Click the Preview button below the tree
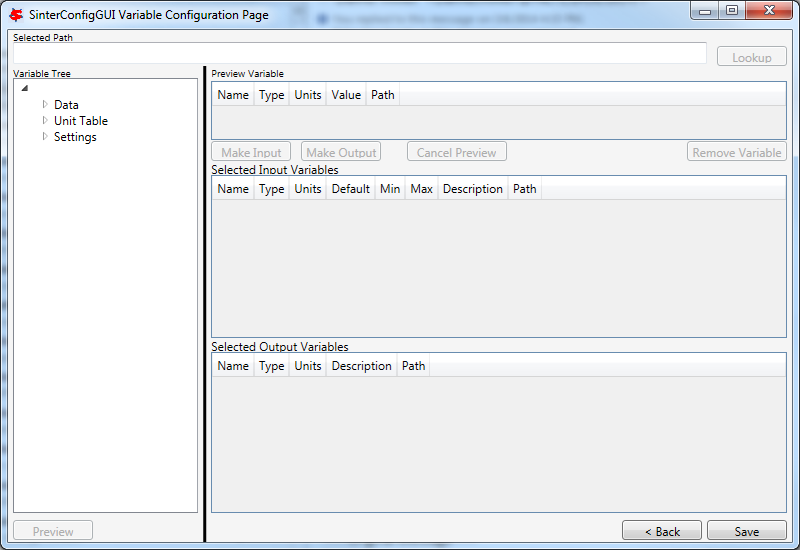 53,531
